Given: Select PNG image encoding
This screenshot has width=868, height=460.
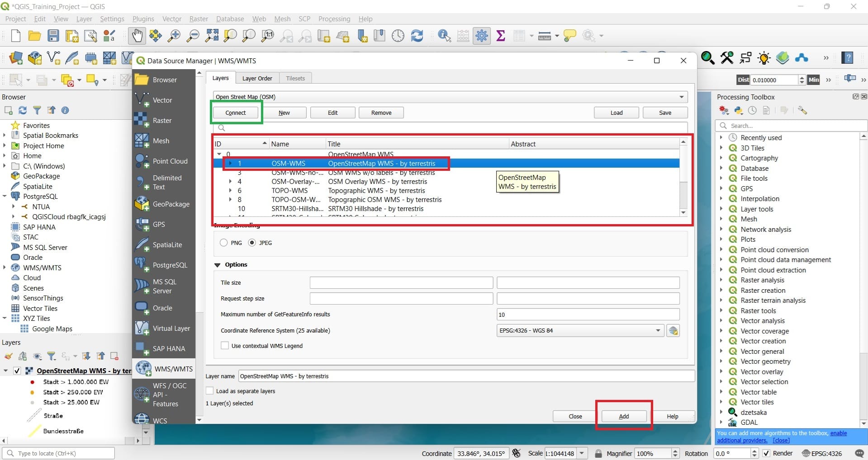Looking at the screenshot, I should [x=223, y=243].
